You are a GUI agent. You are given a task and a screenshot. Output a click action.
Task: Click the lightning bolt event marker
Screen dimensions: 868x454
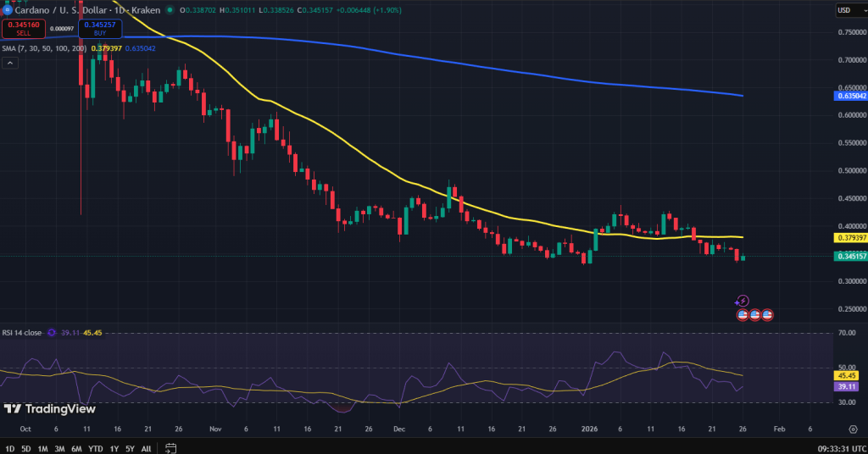743,301
